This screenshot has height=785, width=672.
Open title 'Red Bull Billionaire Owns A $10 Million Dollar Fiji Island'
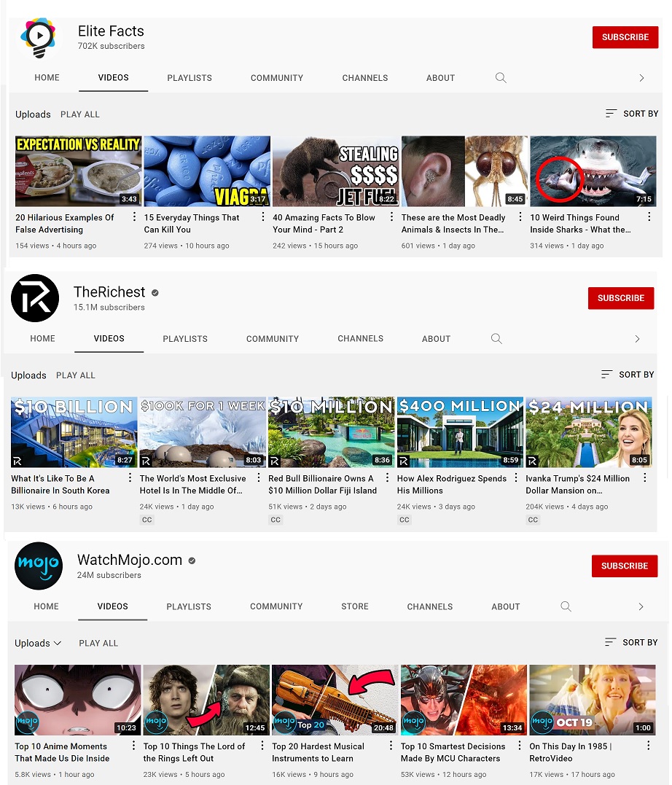point(322,484)
